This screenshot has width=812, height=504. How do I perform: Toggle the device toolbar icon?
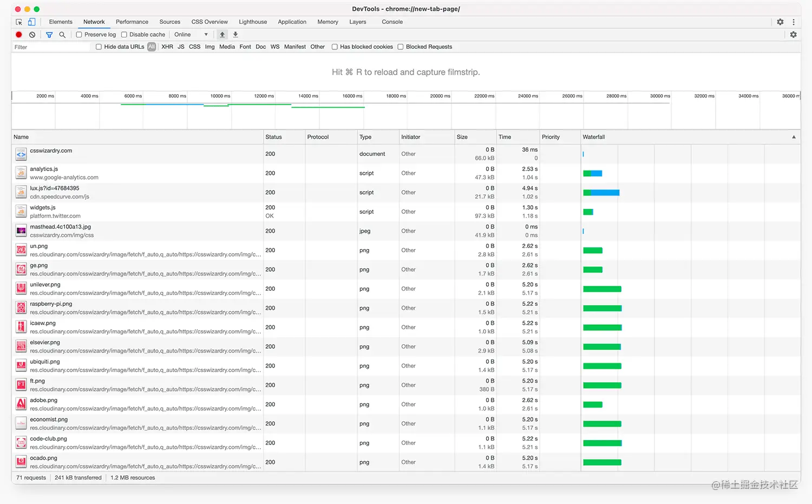[x=31, y=22]
